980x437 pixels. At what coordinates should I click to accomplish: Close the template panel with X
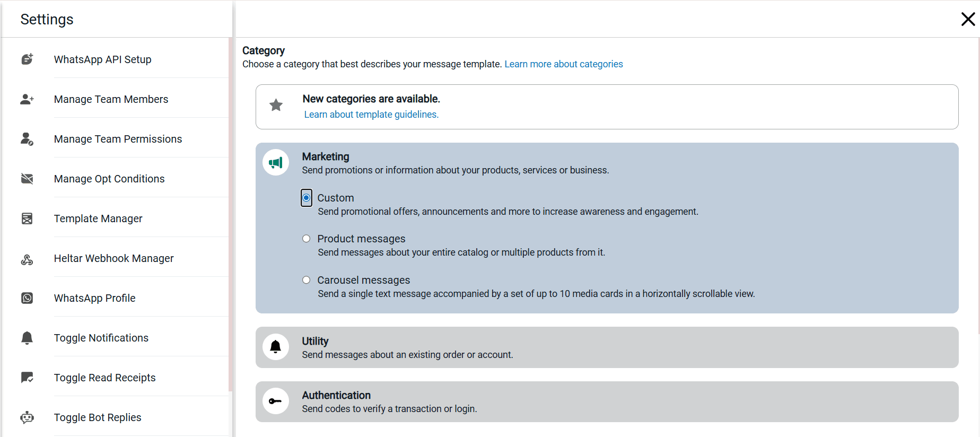pos(968,19)
